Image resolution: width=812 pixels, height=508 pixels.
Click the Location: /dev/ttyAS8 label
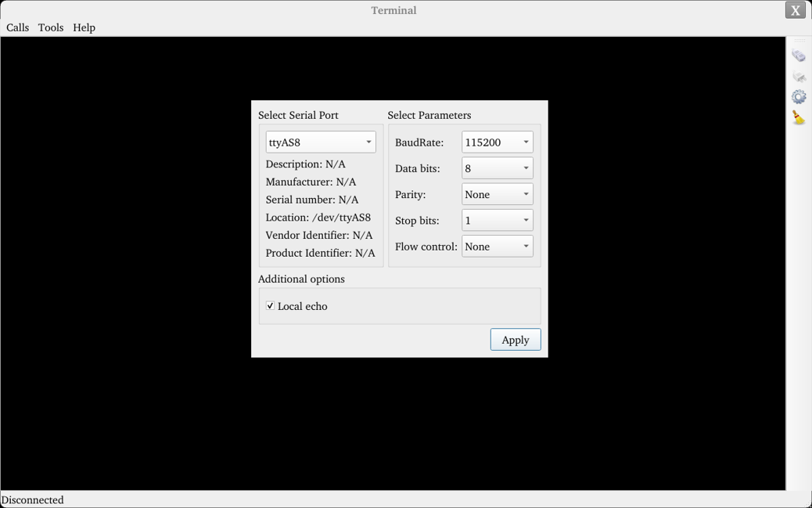[318, 218]
